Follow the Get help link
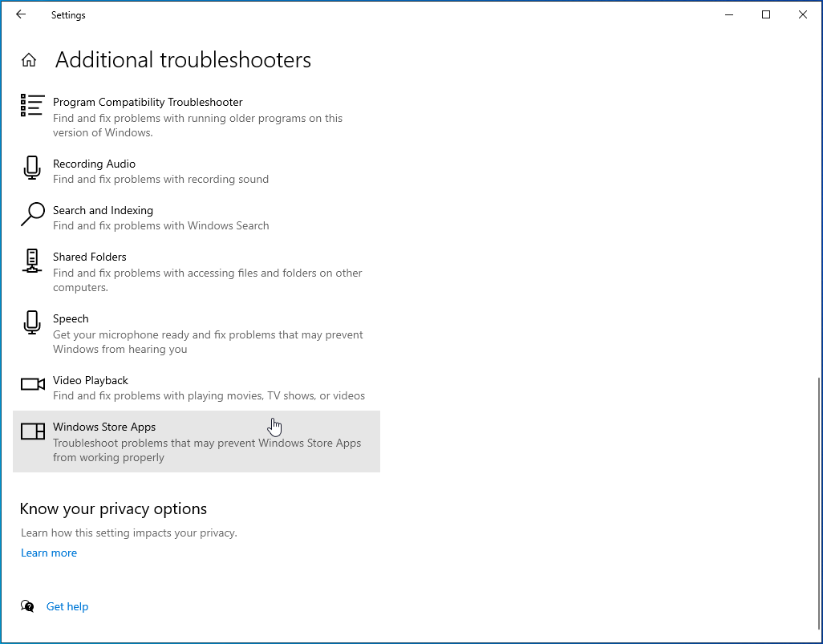Screen dimensions: 823x644 67,606
